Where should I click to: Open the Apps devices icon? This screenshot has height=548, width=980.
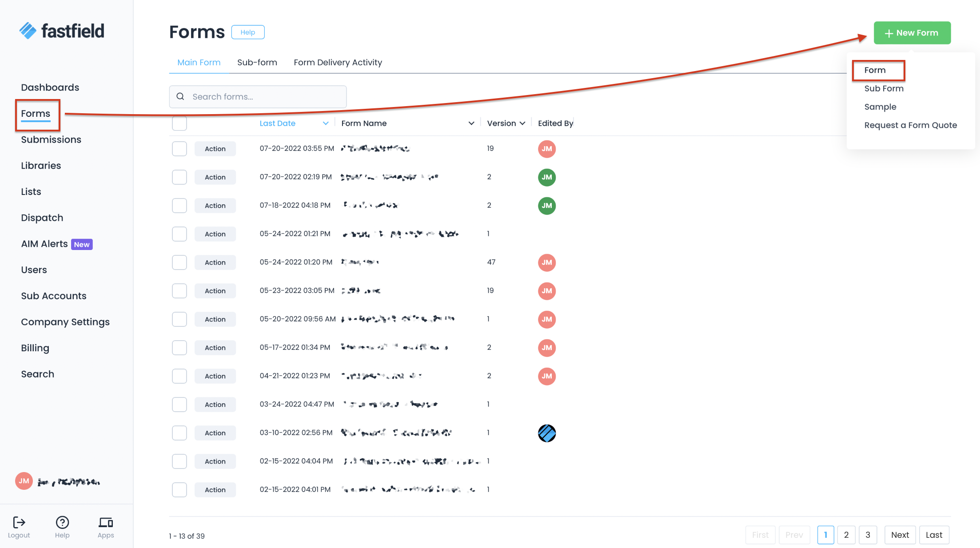tap(106, 522)
